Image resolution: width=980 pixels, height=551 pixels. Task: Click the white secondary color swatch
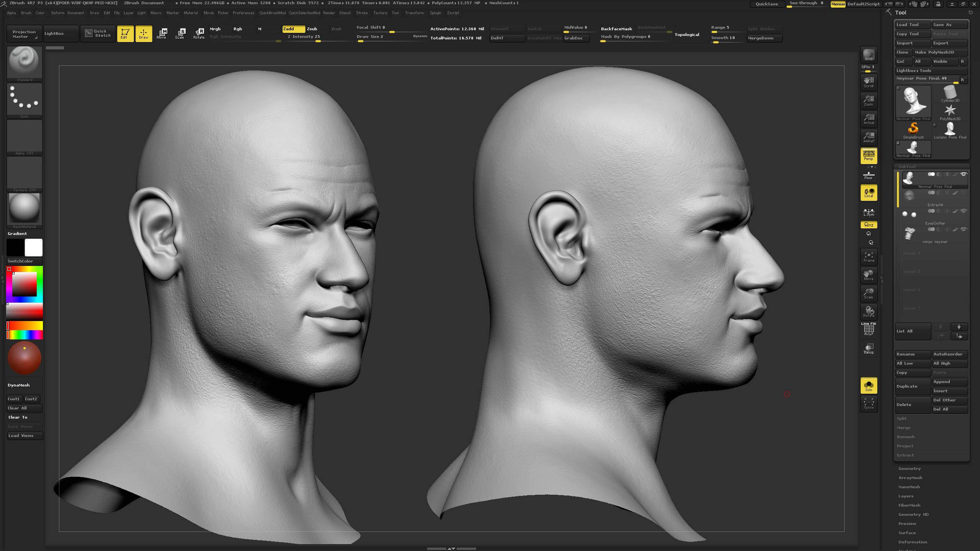point(34,248)
